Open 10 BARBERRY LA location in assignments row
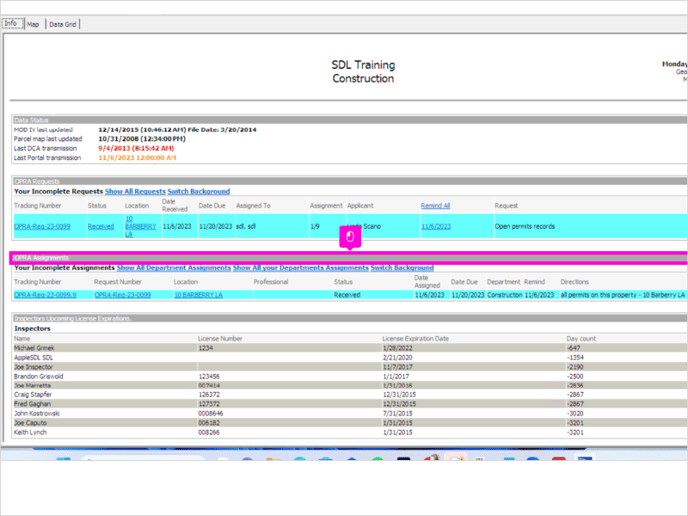The image size is (688, 516). (198, 295)
